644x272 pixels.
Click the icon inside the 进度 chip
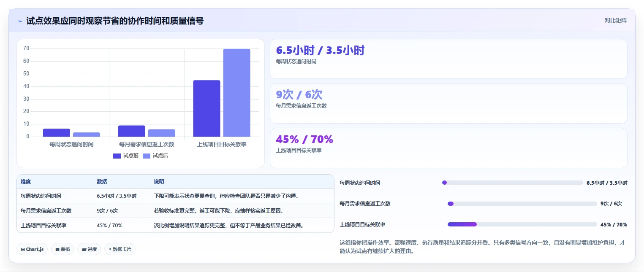tap(84, 249)
